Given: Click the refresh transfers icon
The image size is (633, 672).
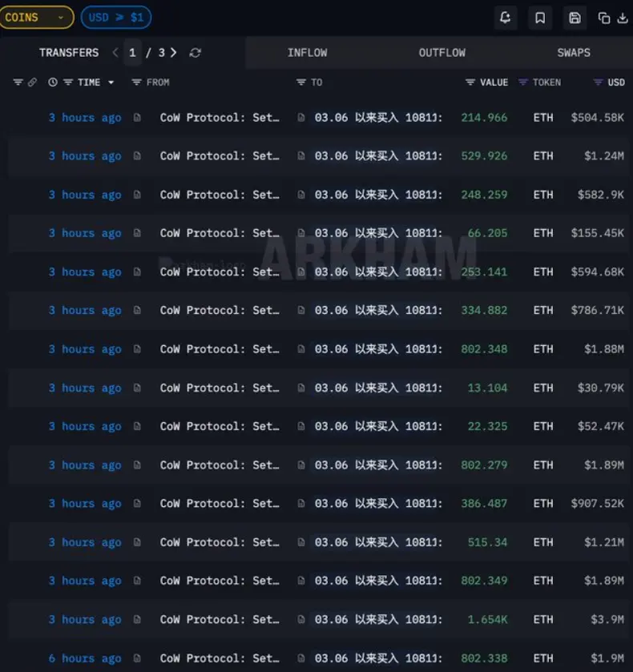Looking at the screenshot, I should (x=196, y=53).
